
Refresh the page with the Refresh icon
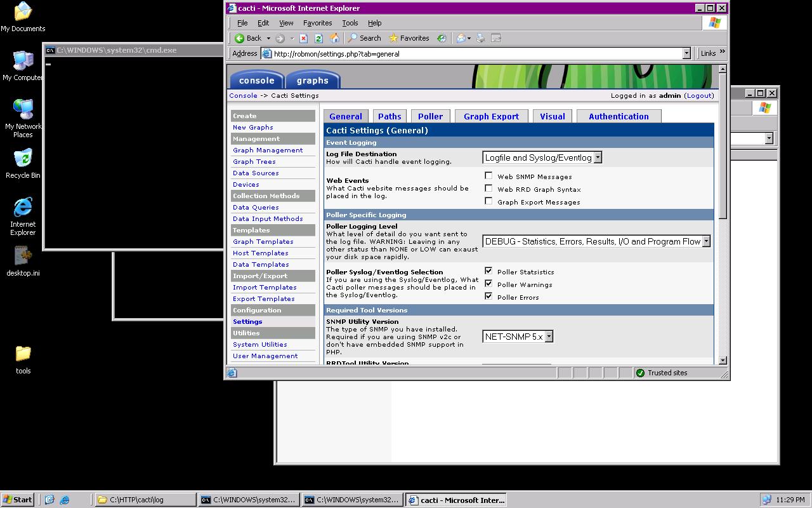click(318, 38)
